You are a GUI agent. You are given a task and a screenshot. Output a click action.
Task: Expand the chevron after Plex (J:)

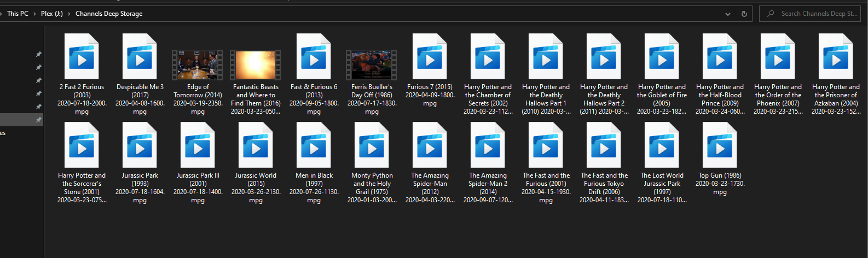(69, 14)
